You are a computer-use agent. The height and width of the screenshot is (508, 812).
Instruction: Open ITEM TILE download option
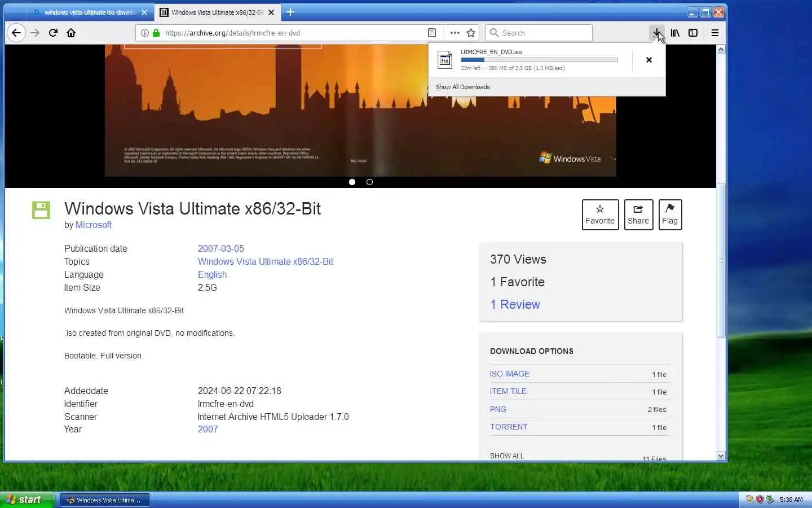coord(508,391)
